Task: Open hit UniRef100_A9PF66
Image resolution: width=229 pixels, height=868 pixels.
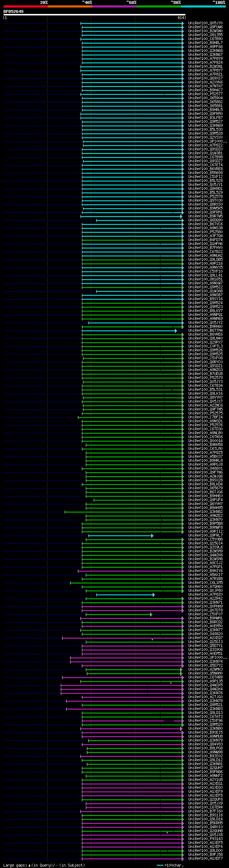Action: pos(205,47)
